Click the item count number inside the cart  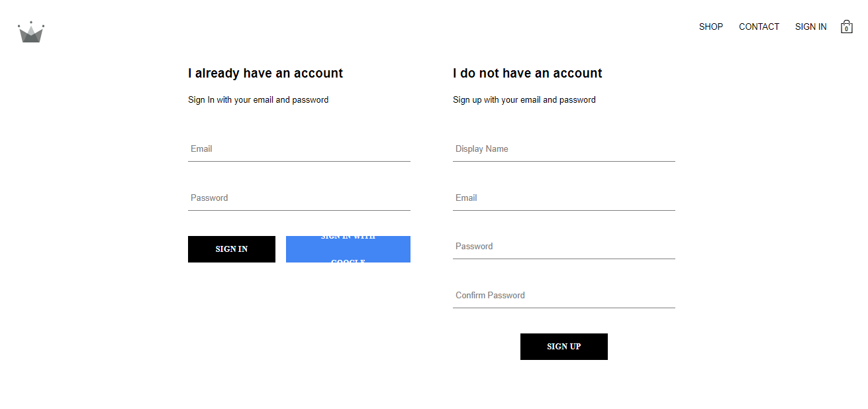pos(846,29)
